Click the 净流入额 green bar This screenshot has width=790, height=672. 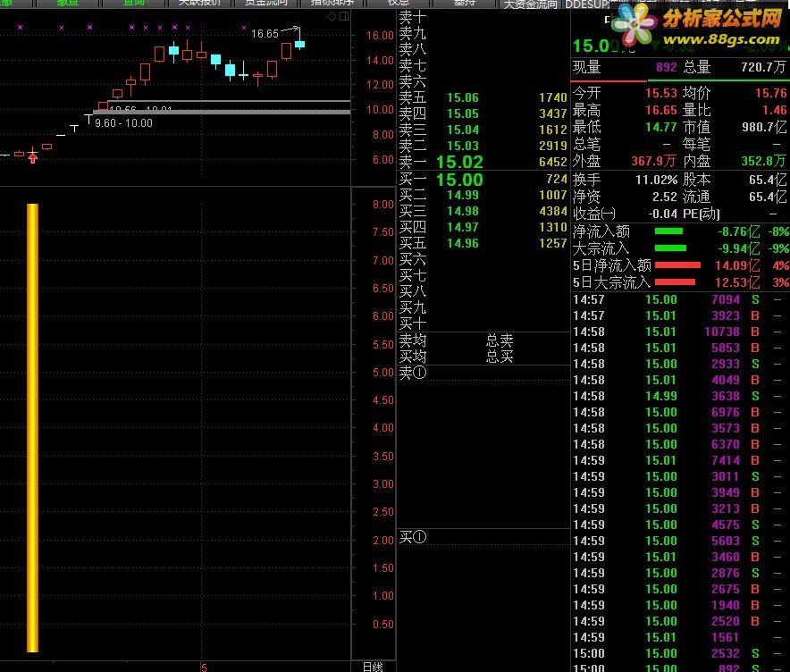tap(668, 231)
